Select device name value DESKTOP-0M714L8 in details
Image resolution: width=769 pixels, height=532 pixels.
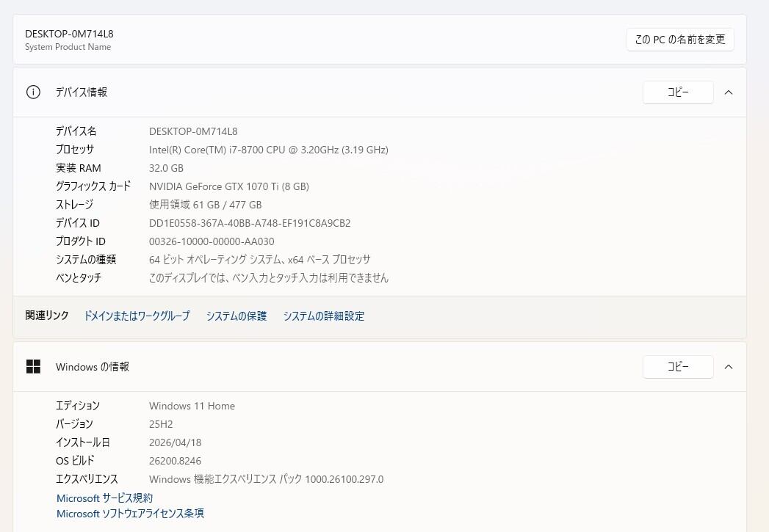click(193, 131)
